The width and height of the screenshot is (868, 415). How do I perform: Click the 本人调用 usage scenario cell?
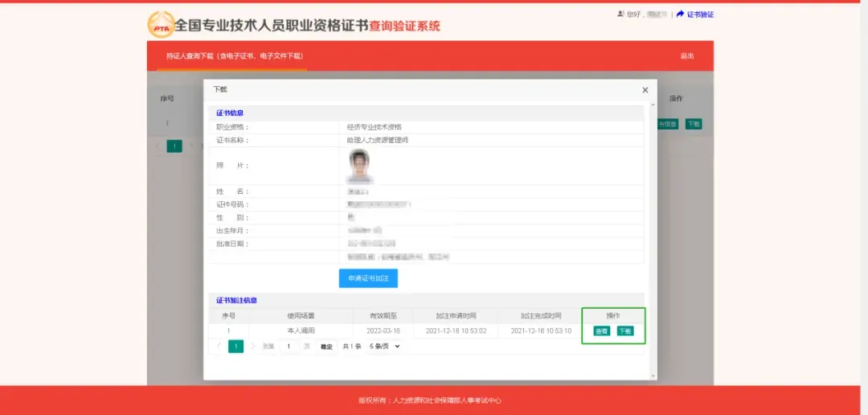coord(301,331)
